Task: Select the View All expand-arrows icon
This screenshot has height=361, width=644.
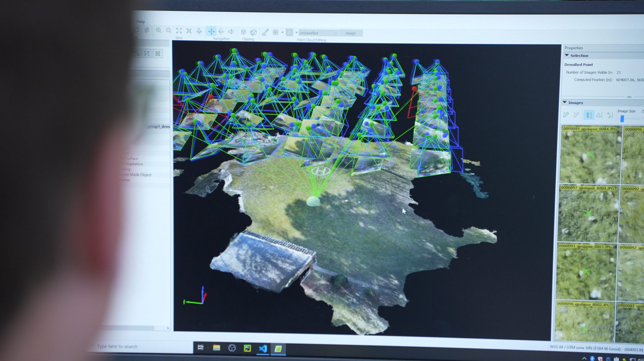Action: (179, 31)
